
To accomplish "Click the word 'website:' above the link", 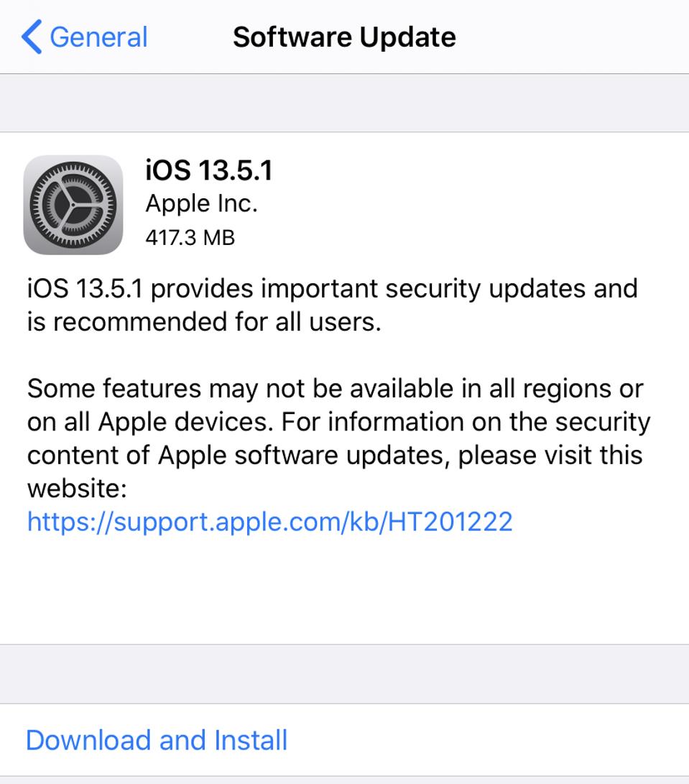I will (x=77, y=489).
